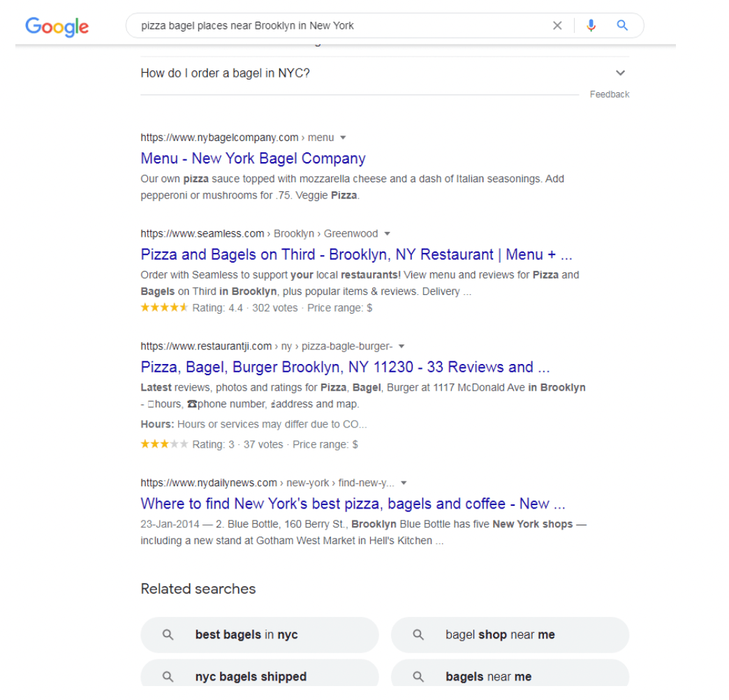Open dropdown arrow next to nybagelcompany.com URL
The width and height of the screenshot is (729, 700).
pos(343,138)
